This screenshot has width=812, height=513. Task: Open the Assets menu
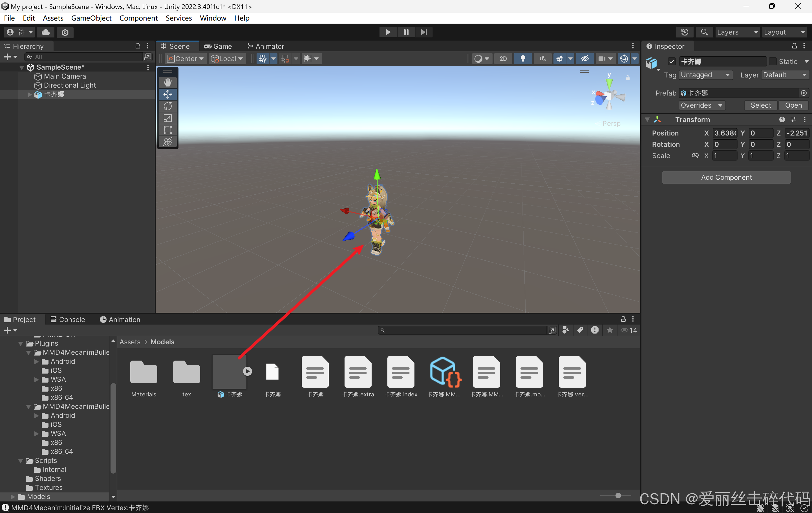click(x=53, y=18)
